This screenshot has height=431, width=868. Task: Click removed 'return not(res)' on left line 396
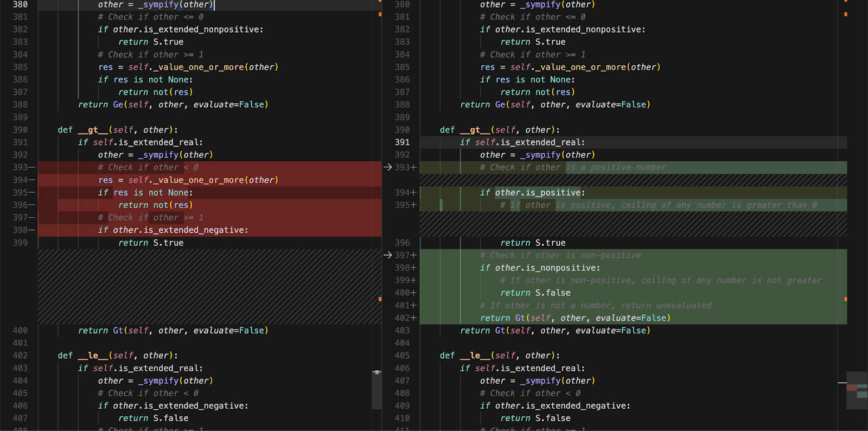[156, 205]
